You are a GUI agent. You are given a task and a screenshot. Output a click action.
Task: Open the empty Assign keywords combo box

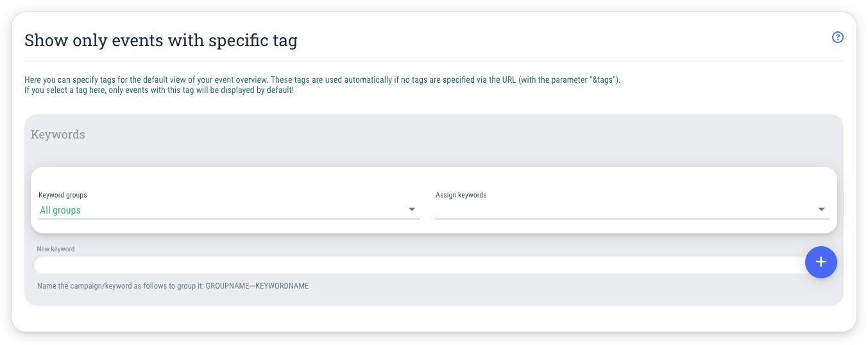(x=633, y=210)
